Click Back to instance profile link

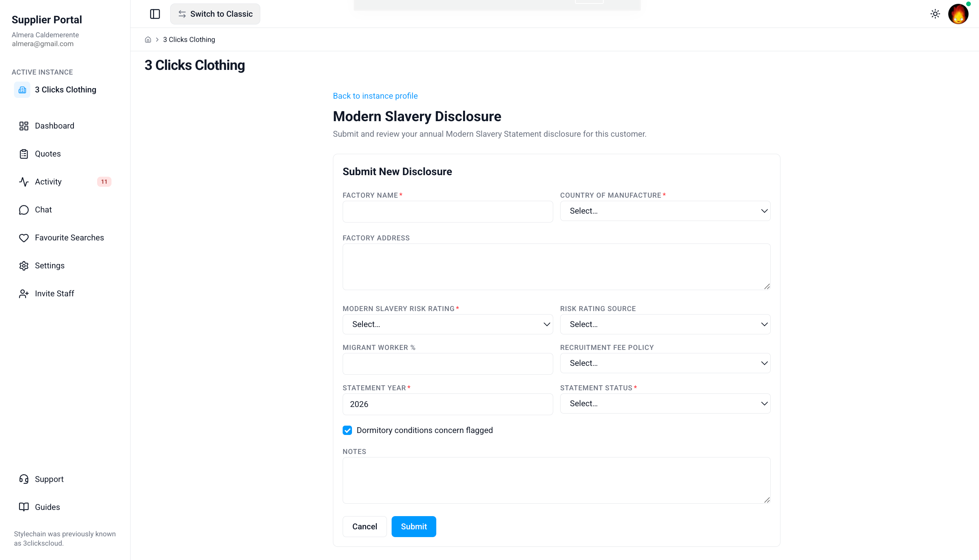pyautogui.click(x=375, y=96)
